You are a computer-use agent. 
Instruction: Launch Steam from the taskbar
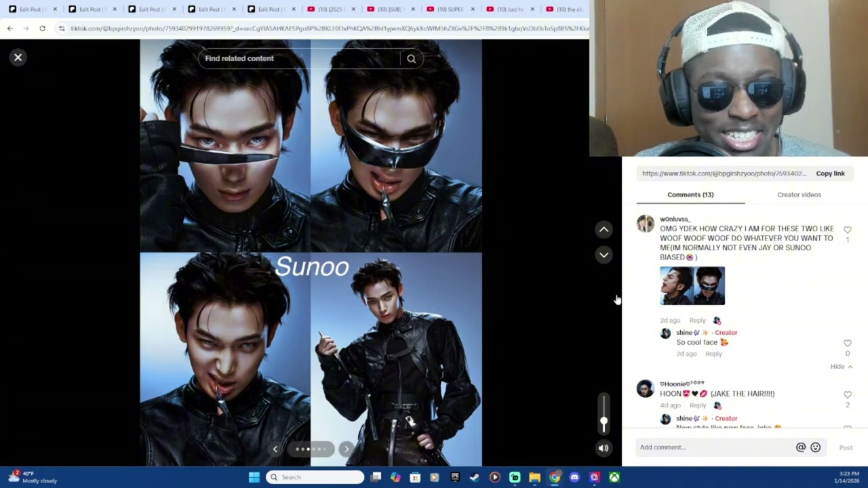(475, 477)
